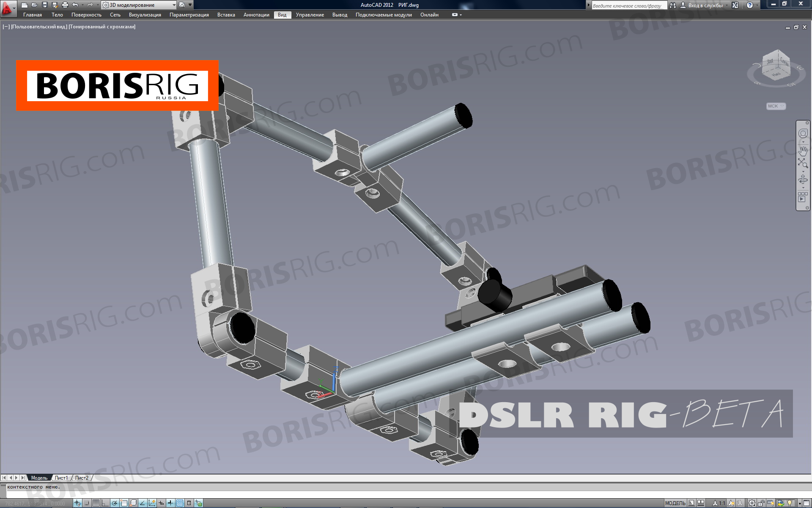Expand the Quick Access Toolbar customize arrow
This screenshot has width=812, height=508.
190,5
